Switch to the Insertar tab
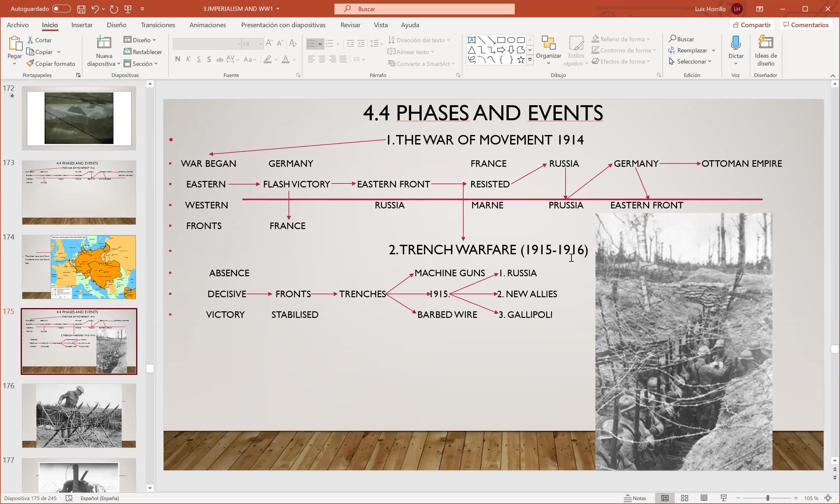 point(82,25)
